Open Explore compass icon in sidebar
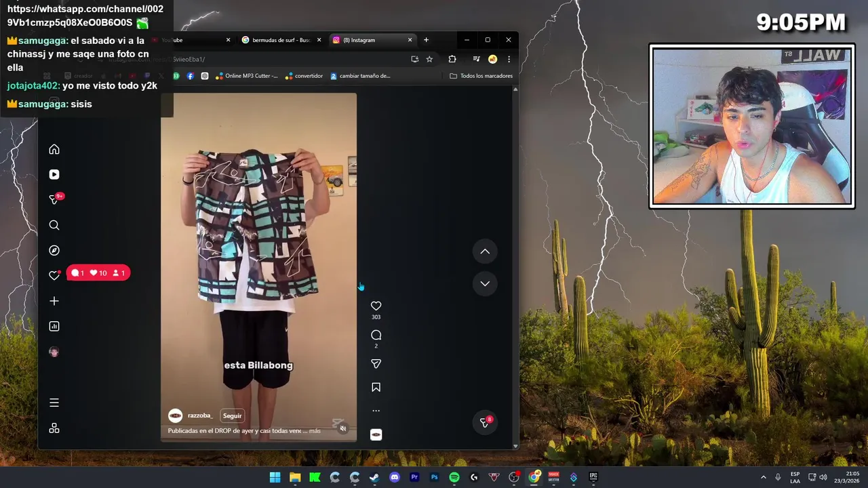 (54, 250)
